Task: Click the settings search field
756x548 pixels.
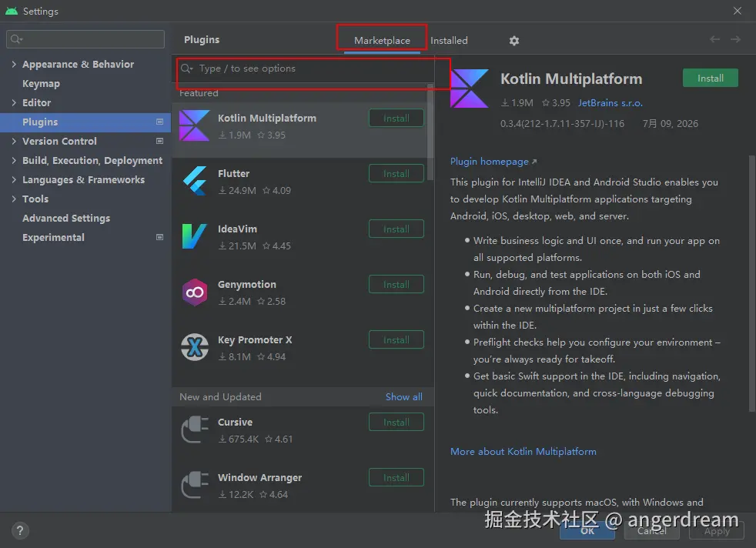Action: pos(85,39)
